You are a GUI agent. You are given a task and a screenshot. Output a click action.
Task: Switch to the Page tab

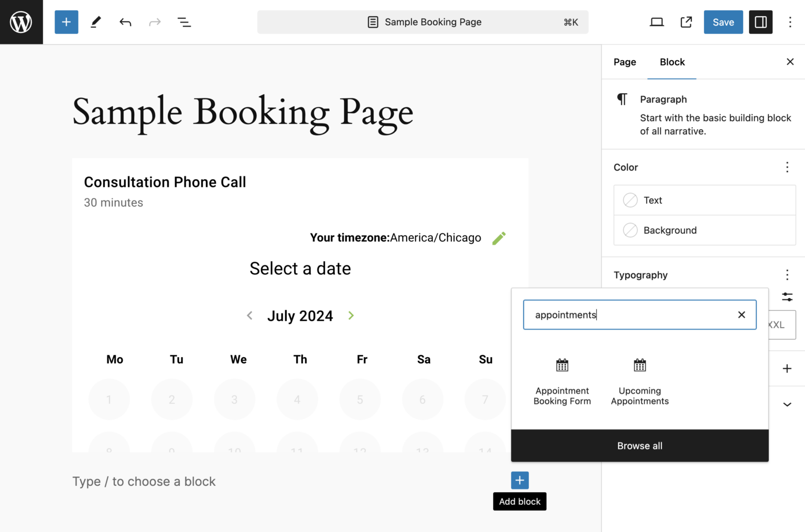(624, 62)
